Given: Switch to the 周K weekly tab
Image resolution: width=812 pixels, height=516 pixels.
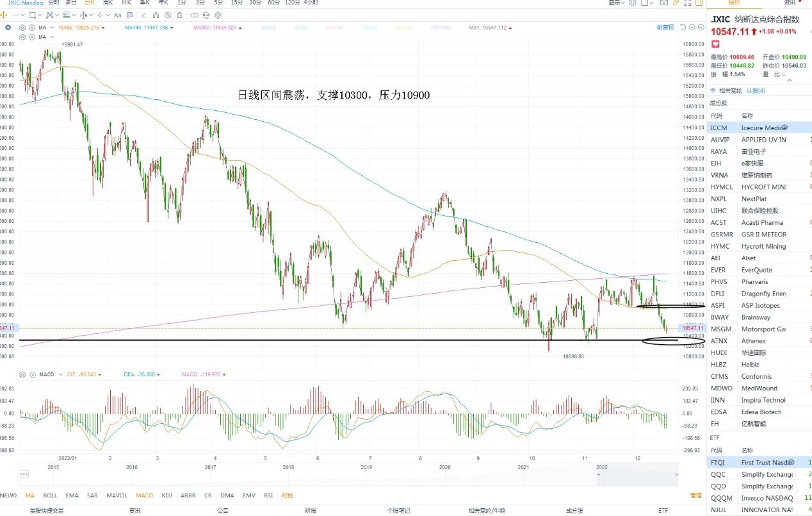Looking at the screenshot, I should (108, 3).
